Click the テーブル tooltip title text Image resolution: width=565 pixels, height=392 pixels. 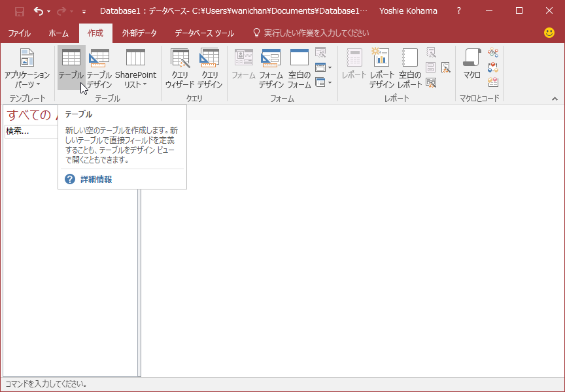tap(78, 114)
